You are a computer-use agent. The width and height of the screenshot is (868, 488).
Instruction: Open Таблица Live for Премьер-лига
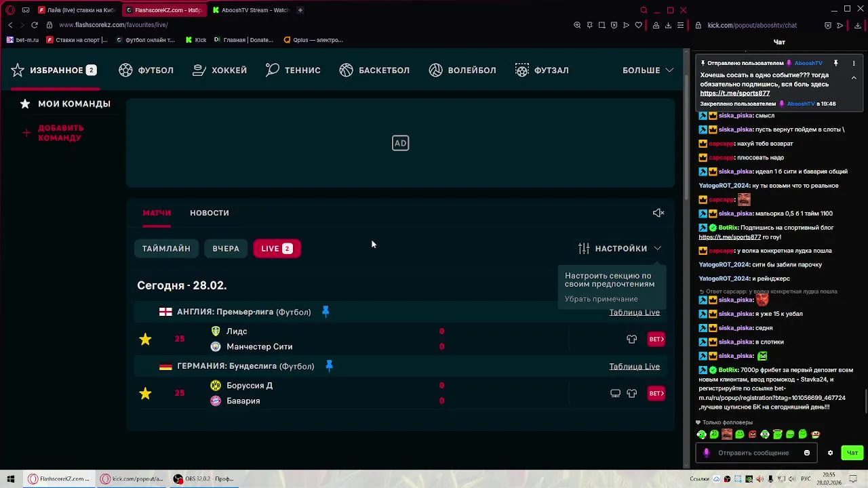[634, 312]
